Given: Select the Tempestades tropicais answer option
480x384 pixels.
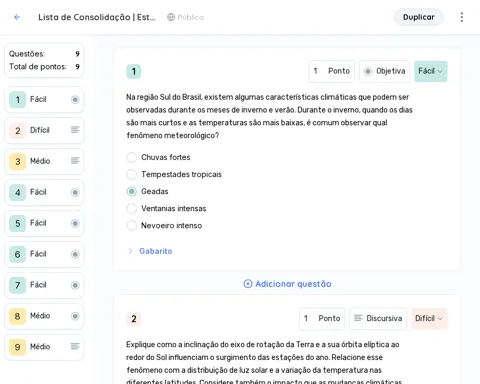Looking at the screenshot, I should point(132,174).
